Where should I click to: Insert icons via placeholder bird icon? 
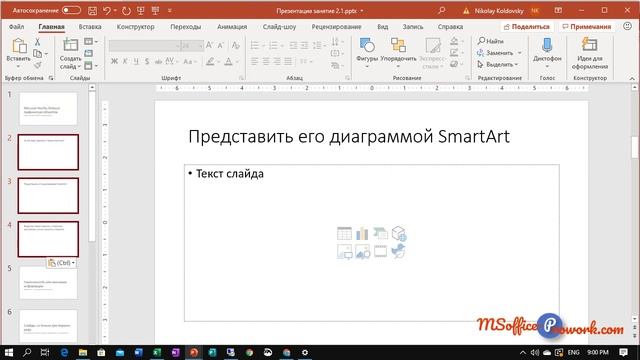(x=398, y=251)
